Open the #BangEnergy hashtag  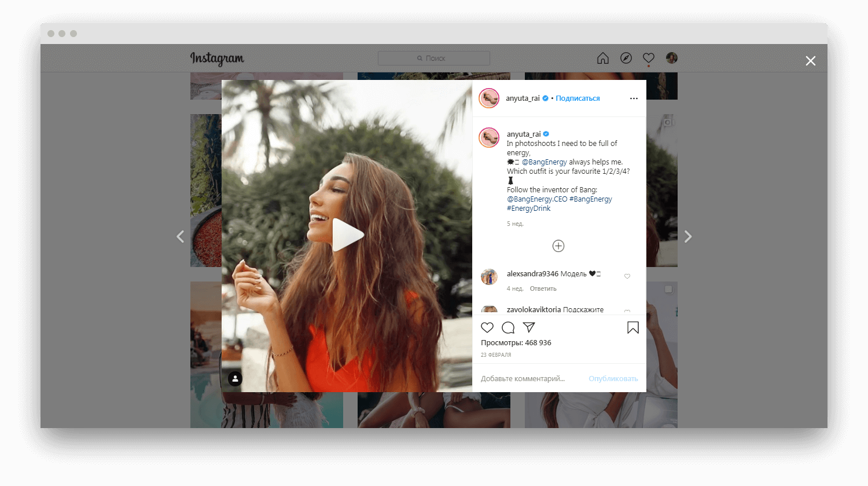pyautogui.click(x=591, y=199)
